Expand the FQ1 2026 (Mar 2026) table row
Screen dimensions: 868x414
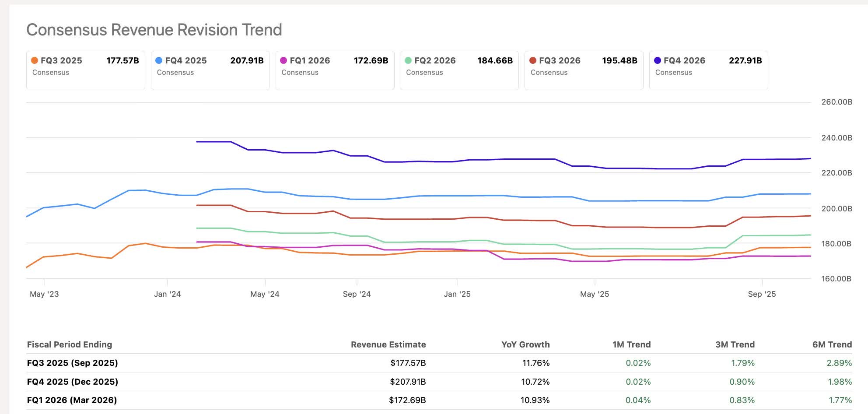coord(72,400)
